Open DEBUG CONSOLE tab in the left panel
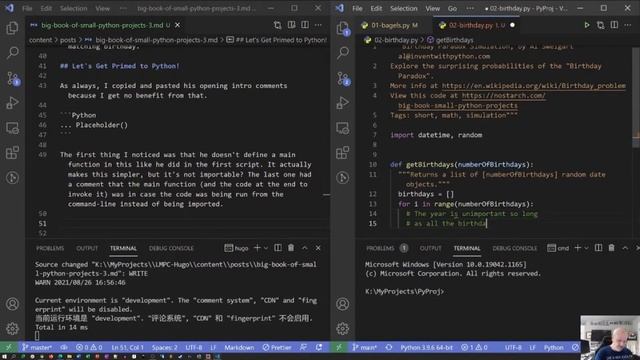640x360 pixels. (x=171, y=248)
